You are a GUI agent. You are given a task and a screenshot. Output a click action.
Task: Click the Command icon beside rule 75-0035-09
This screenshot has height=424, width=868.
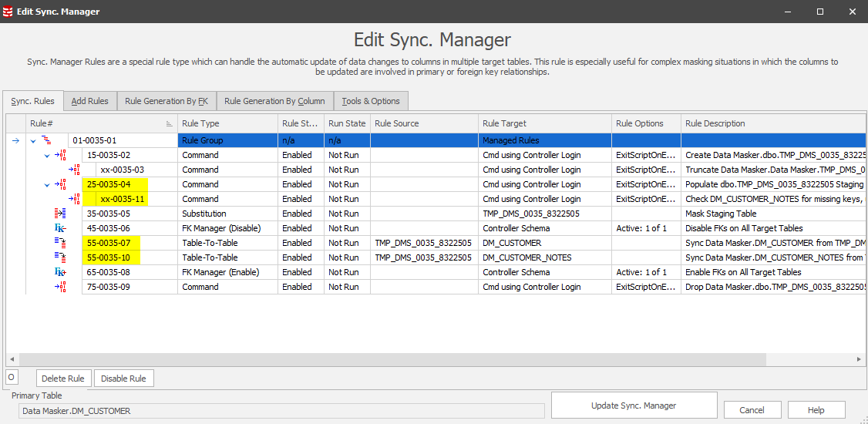[61, 287]
